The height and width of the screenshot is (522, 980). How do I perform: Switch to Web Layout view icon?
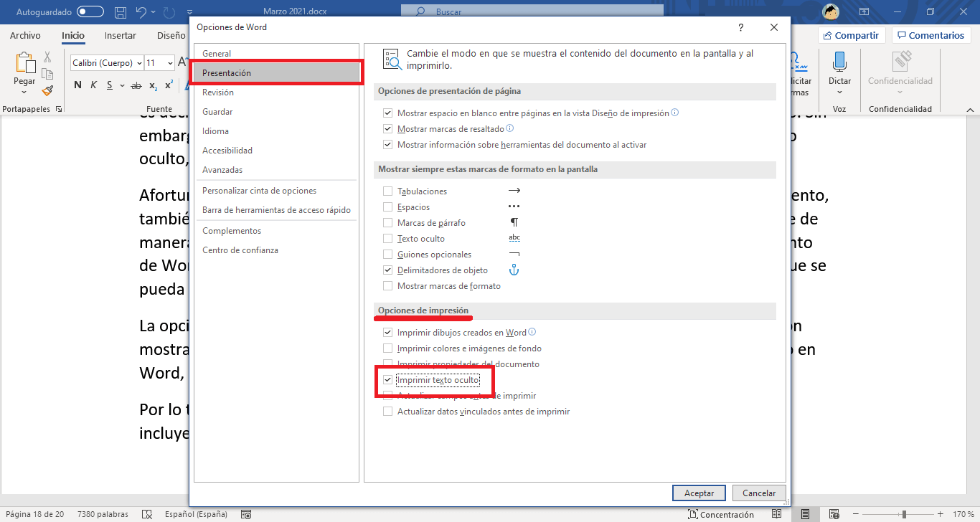coord(834,514)
